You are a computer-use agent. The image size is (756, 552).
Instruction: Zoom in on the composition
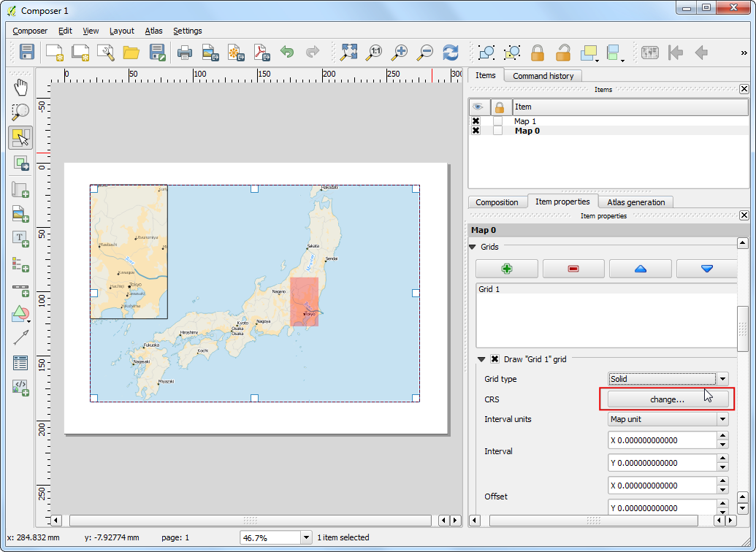click(400, 52)
